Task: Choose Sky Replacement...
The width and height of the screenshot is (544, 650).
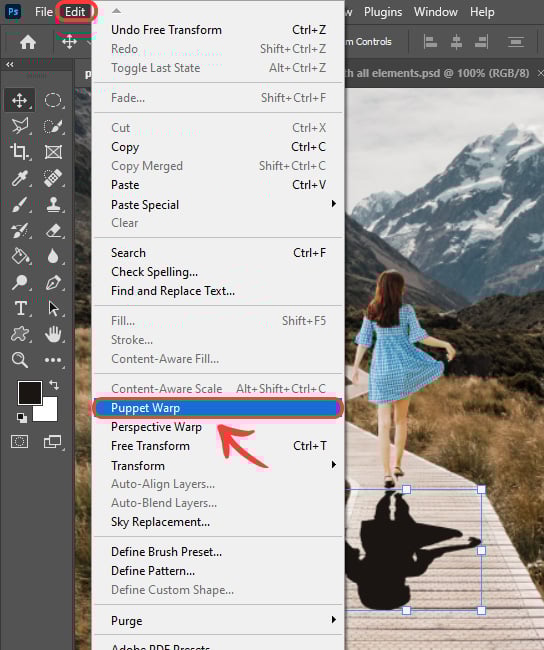Action: click(x=218, y=522)
